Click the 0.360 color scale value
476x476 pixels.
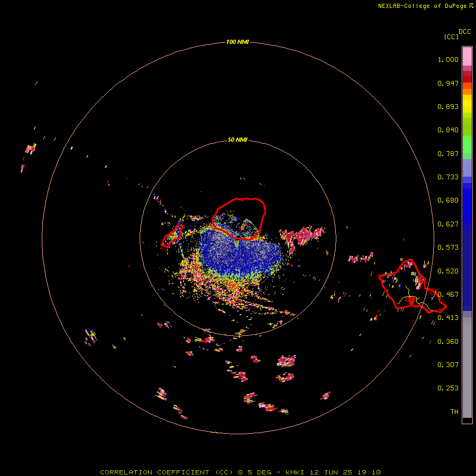pos(448,342)
